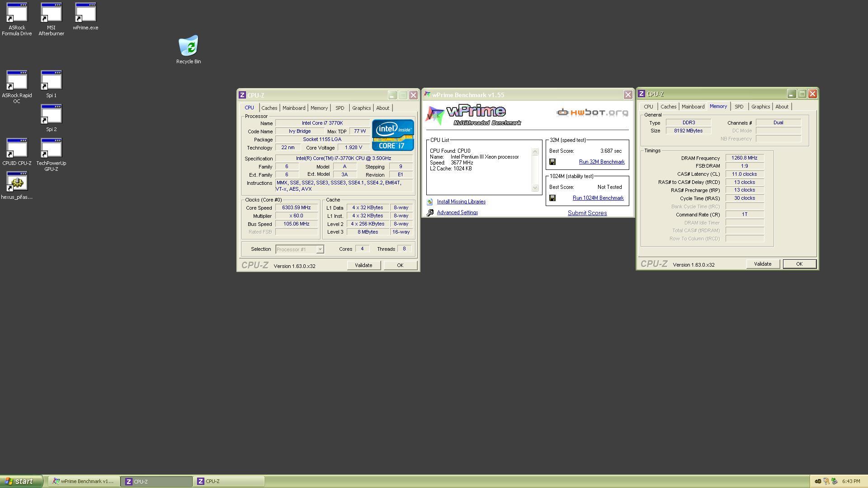Select CPU tab in left CPU-Z window

250,108
